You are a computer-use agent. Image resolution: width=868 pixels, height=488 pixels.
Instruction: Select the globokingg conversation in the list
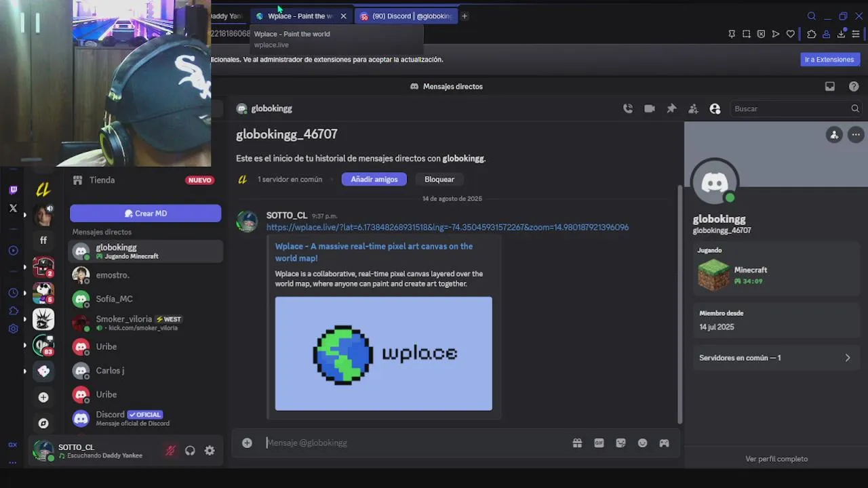(x=145, y=251)
